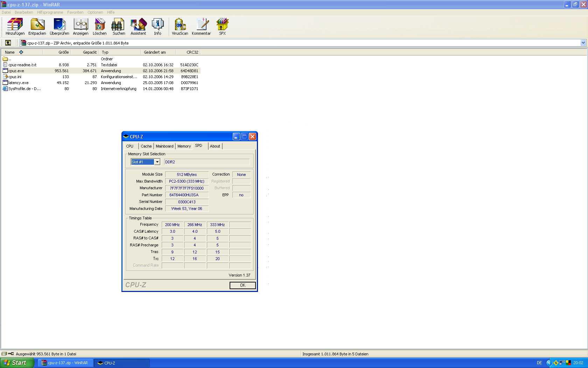Click the taskbar clock showing 20:02
This screenshot has width=588, height=368.
pos(578,363)
